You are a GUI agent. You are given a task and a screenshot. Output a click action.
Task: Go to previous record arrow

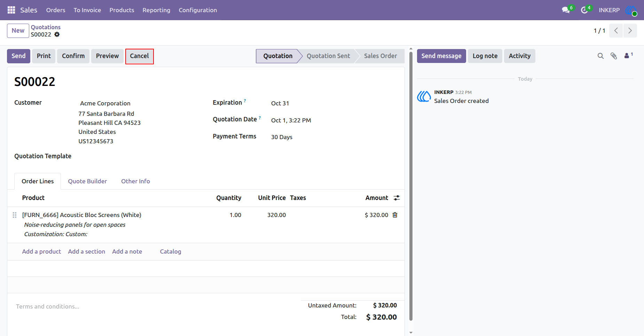616,31
